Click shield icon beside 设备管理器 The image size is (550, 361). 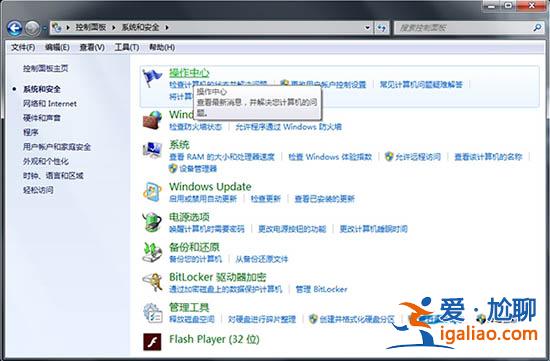173,168
